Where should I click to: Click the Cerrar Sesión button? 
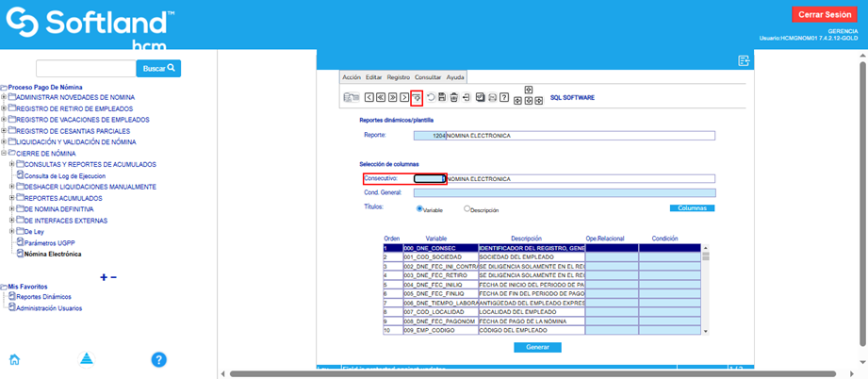click(x=825, y=14)
